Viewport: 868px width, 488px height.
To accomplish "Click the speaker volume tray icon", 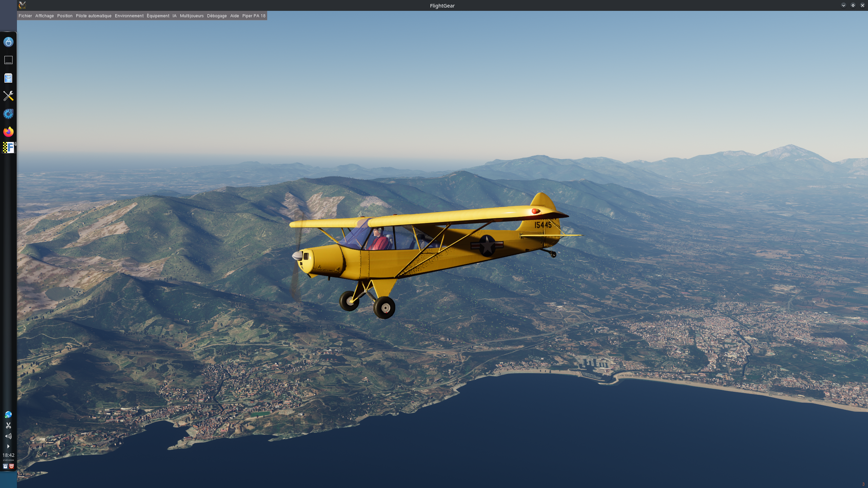I will (8, 436).
